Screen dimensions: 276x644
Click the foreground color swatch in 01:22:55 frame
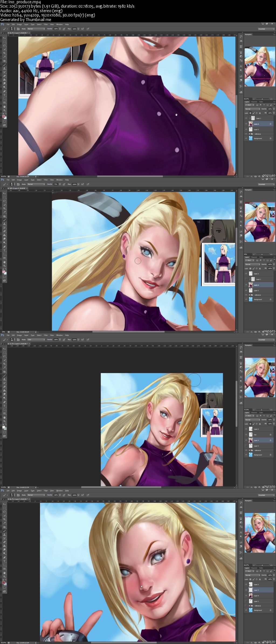coord(4,427)
